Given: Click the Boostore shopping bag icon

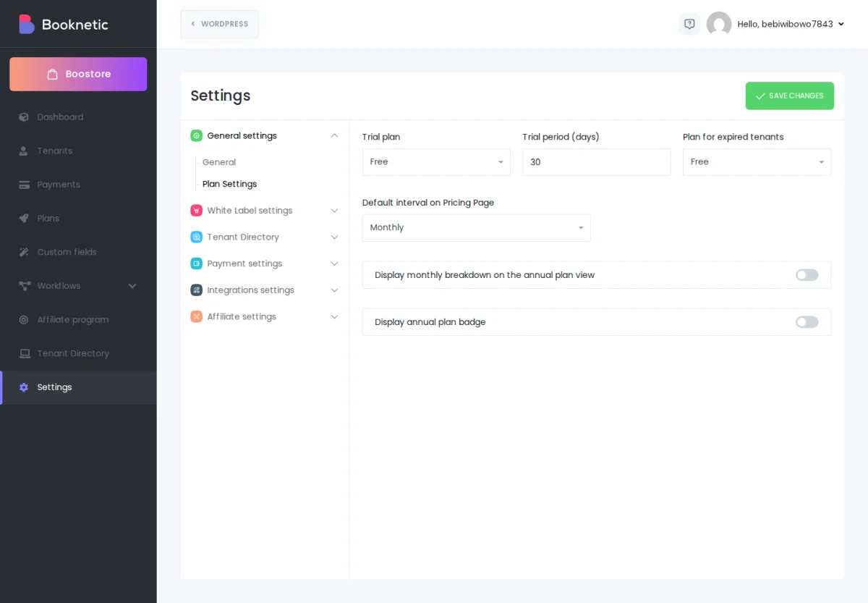Looking at the screenshot, I should pos(52,74).
